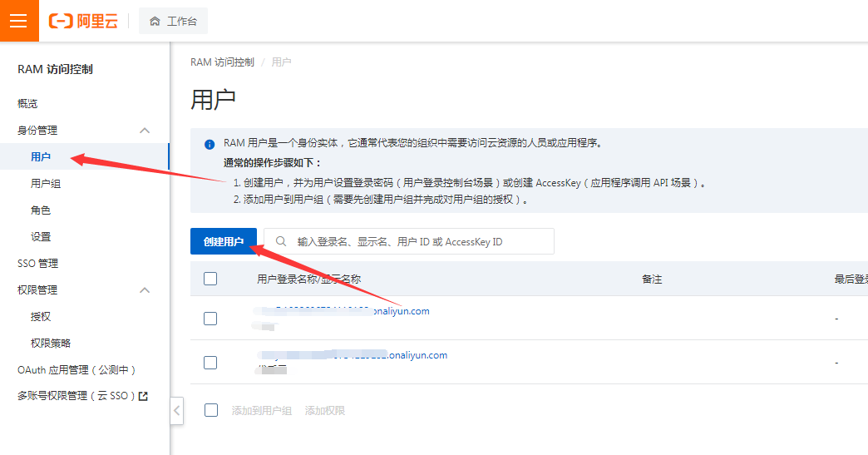Open the first user's onaliyun.com link
The image size is (868, 455).
(342, 311)
